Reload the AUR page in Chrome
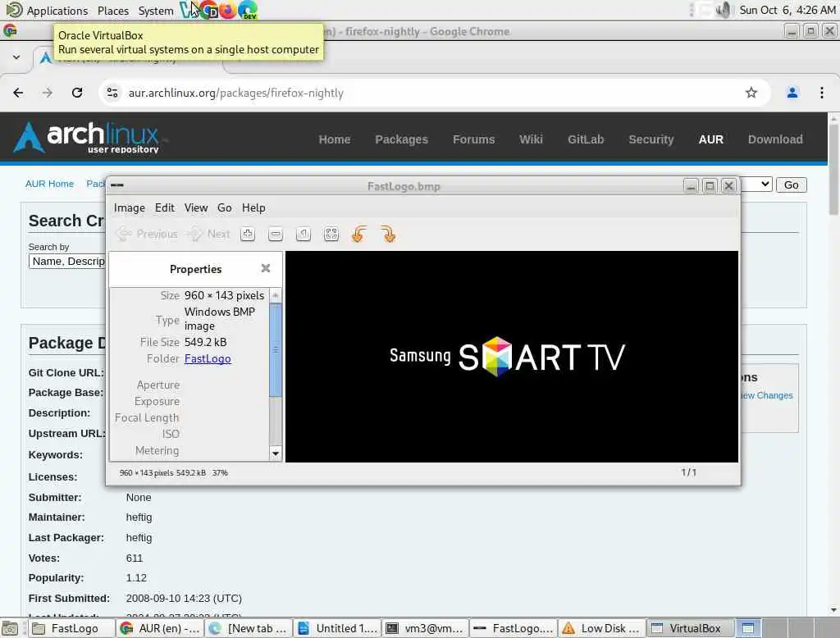 tap(77, 93)
